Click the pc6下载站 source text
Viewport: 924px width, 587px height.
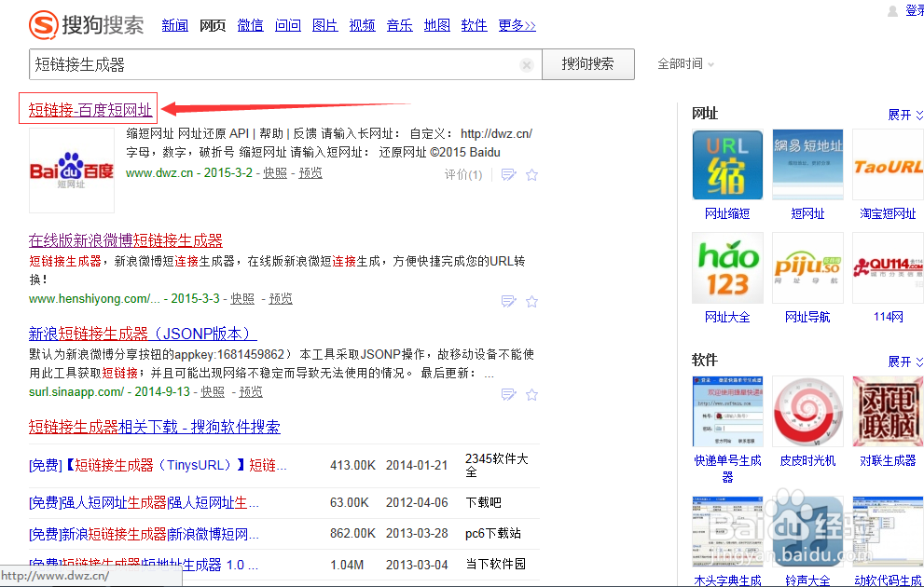(x=493, y=533)
